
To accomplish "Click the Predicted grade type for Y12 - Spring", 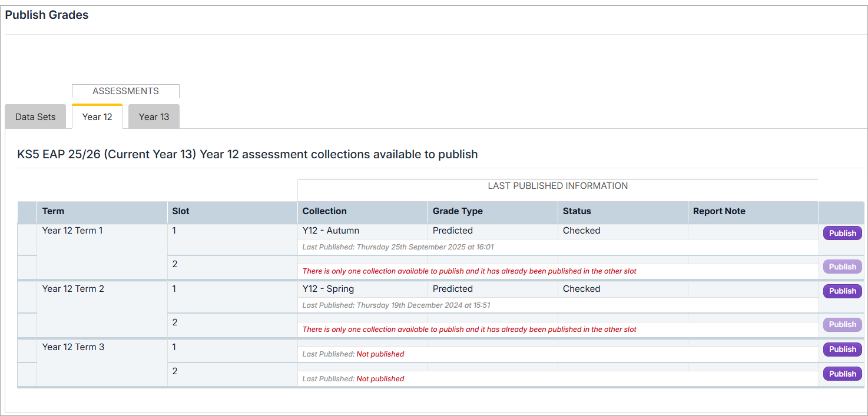I will point(452,289).
